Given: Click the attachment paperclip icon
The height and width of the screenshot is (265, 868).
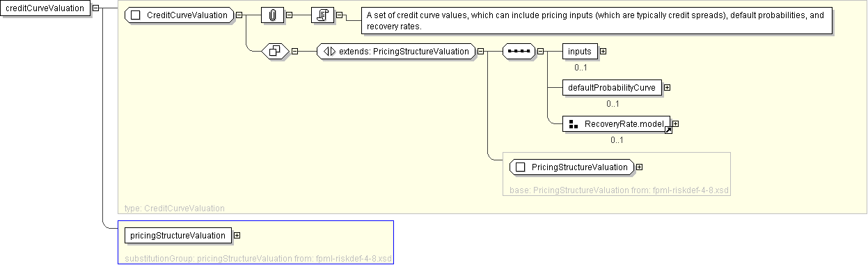Looking at the screenshot, I should (273, 15).
